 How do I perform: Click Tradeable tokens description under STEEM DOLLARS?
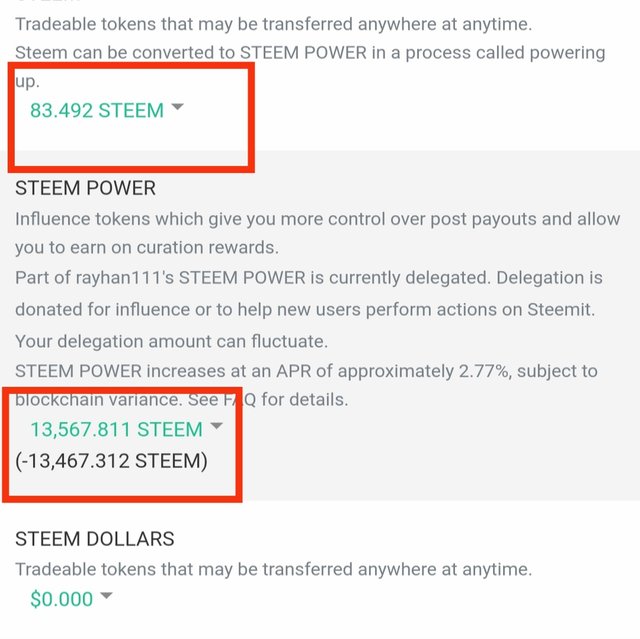[x=273, y=569]
